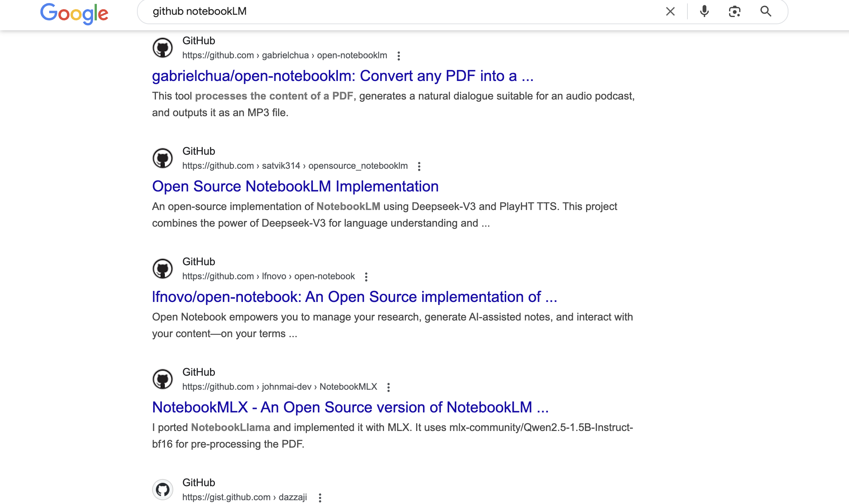Open search by image camera icon
The height and width of the screenshot is (504, 849).
tap(734, 11)
